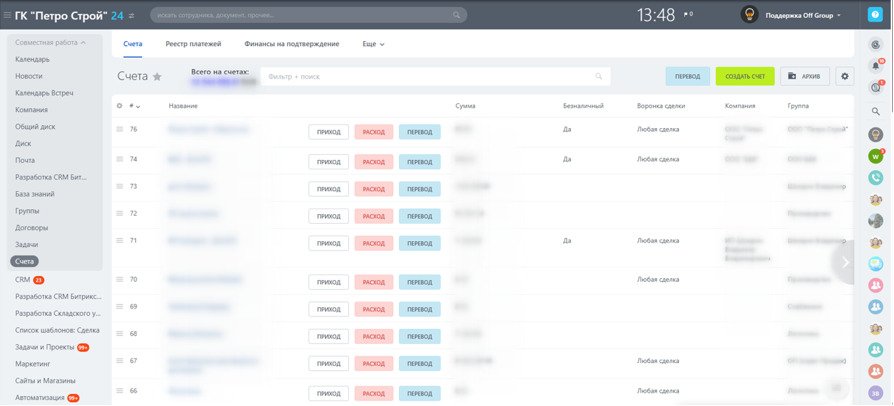Image resolution: width=894 pixels, height=406 pixels.
Task: Click the green СОЗДАТЬ СЧЕТ button
Action: 745,76
